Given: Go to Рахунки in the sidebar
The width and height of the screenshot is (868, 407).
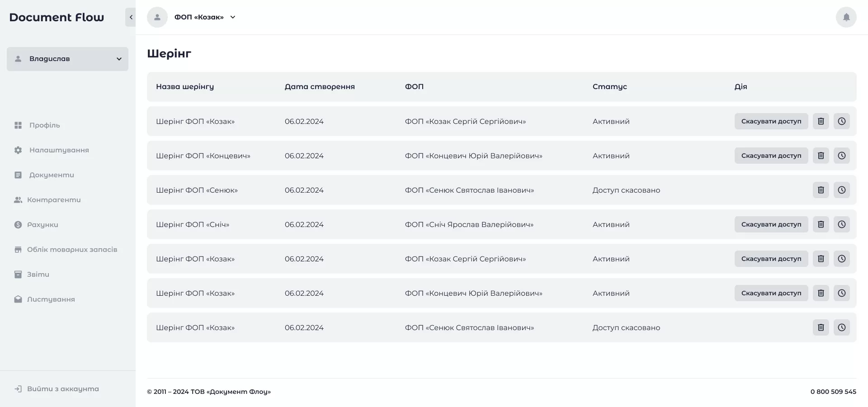Looking at the screenshot, I should click(x=42, y=225).
